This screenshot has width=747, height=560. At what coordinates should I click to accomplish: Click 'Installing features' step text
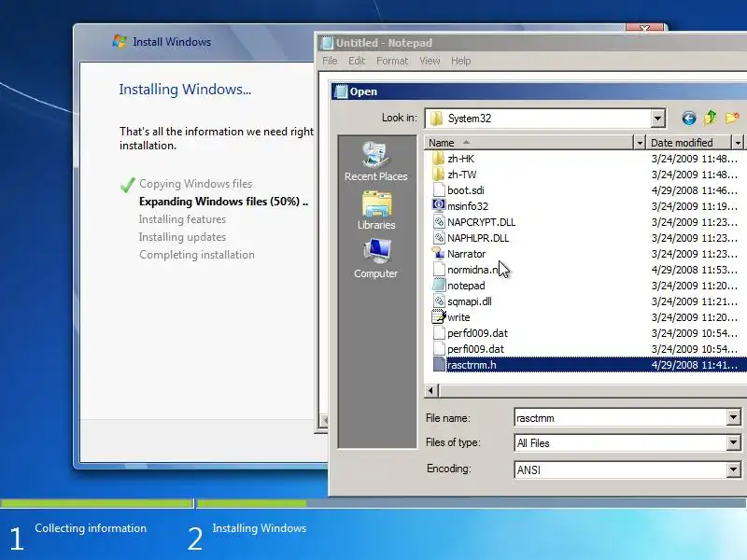[182, 219]
